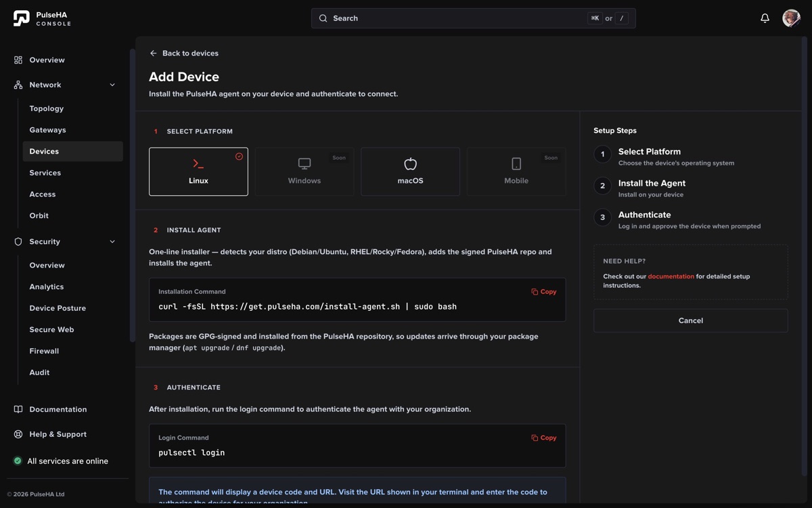Select the Windows platform card

(x=304, y=171)
